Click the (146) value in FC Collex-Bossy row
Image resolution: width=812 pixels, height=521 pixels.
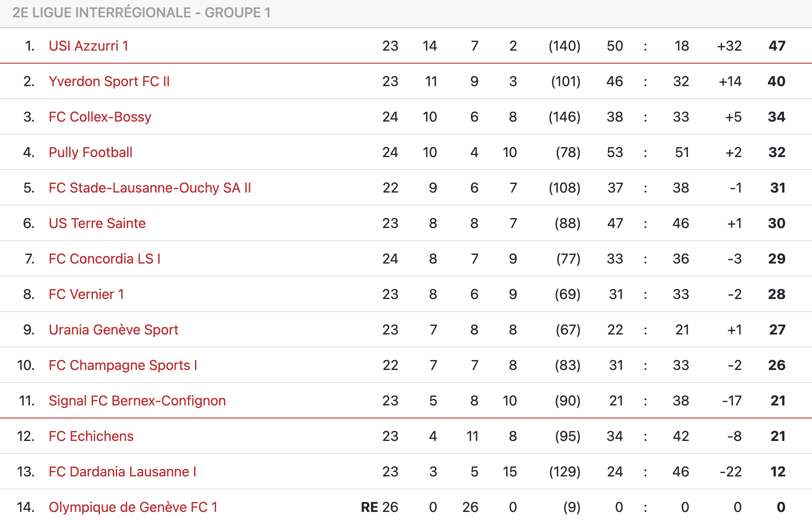click(565, 117)
